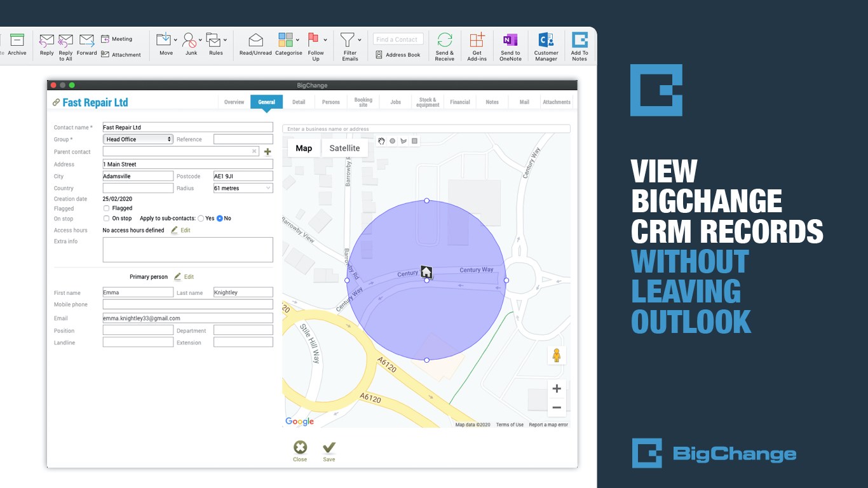The height and width of the screenshot is (488, 868).
Task: Switch to the Jobs tab
Action: click(396, 102)
